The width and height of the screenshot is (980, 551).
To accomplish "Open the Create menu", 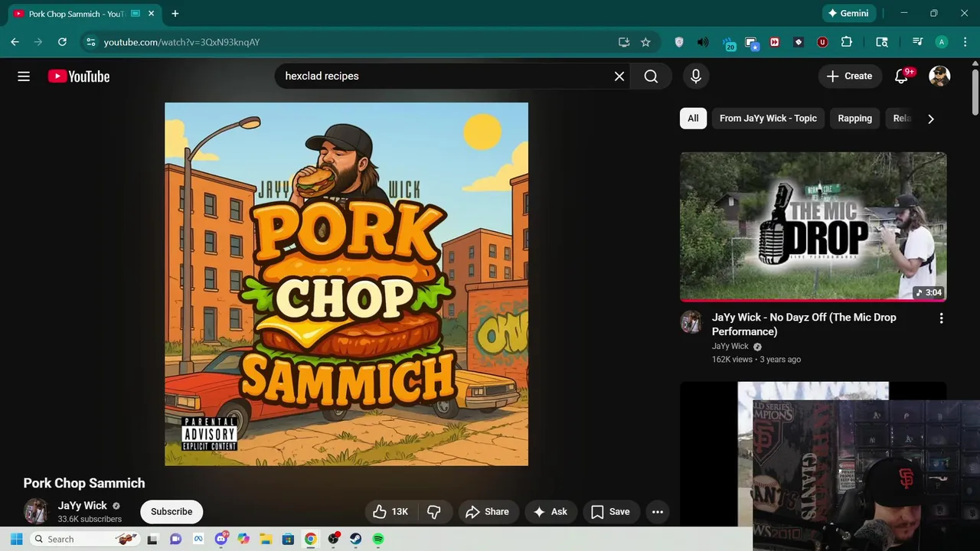I will pos(850,76).
